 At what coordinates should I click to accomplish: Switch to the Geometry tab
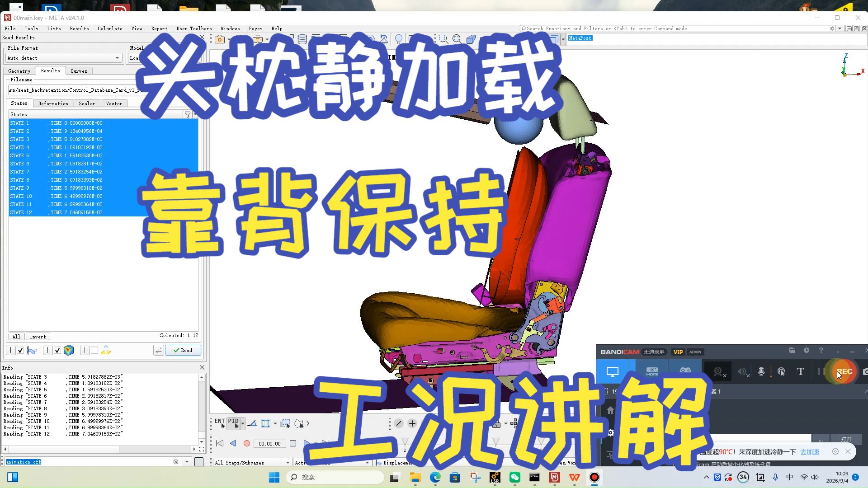coord(19,71)
